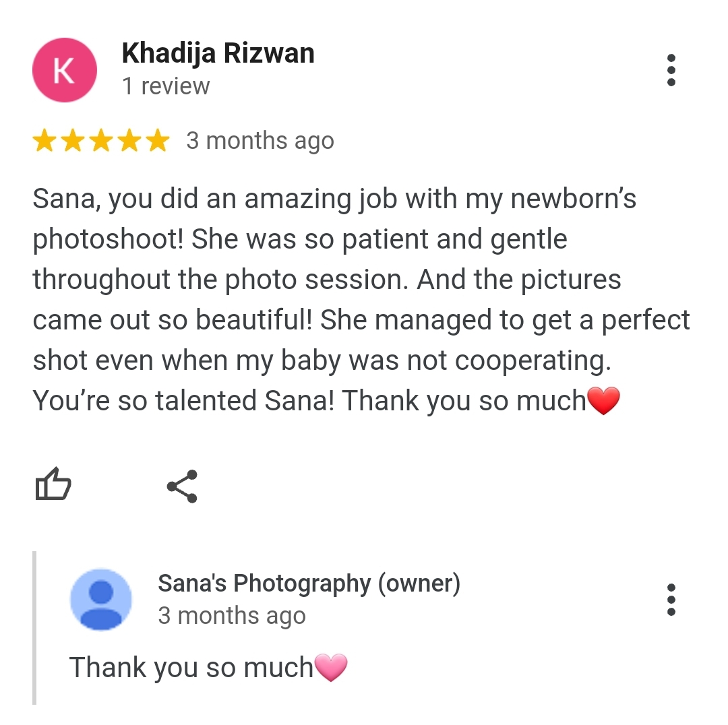728x725 pixels.
Task: View Khadija Rizwan's profile name
Action: point(218,54)
